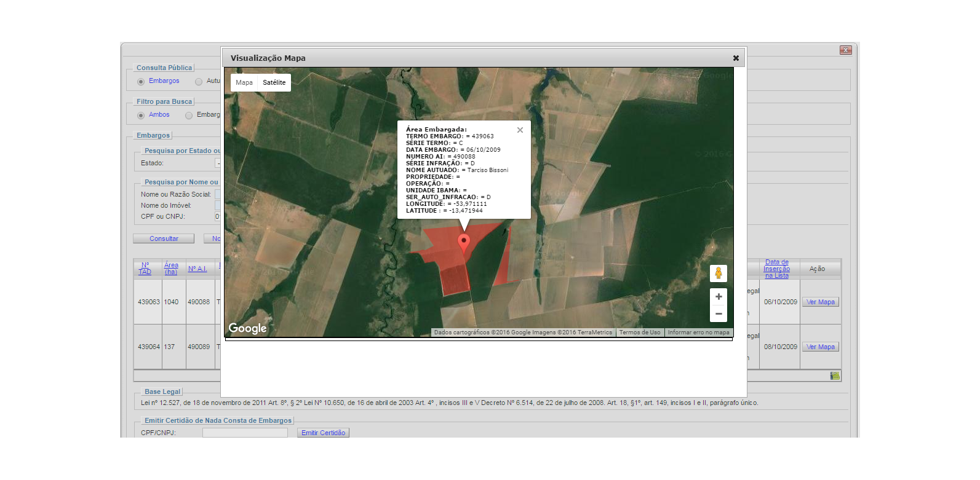Open the Termos de Uso link
The image size is (980, 480).
tap(639, 332)
